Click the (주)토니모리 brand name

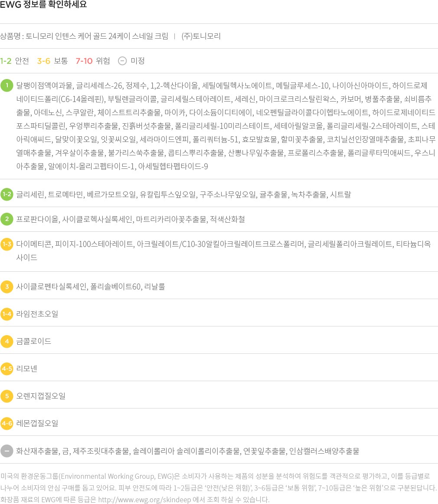coord(201,36)
